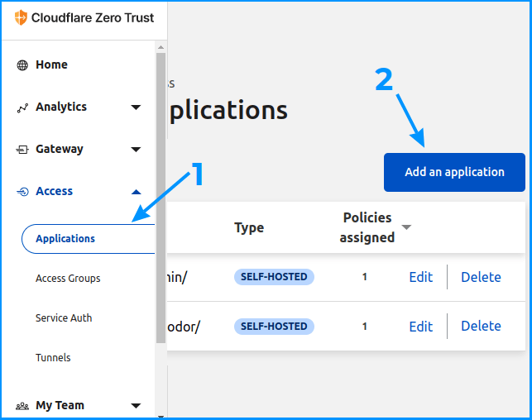
Task: Open the My Team section label
Action: tap(60, 405)
